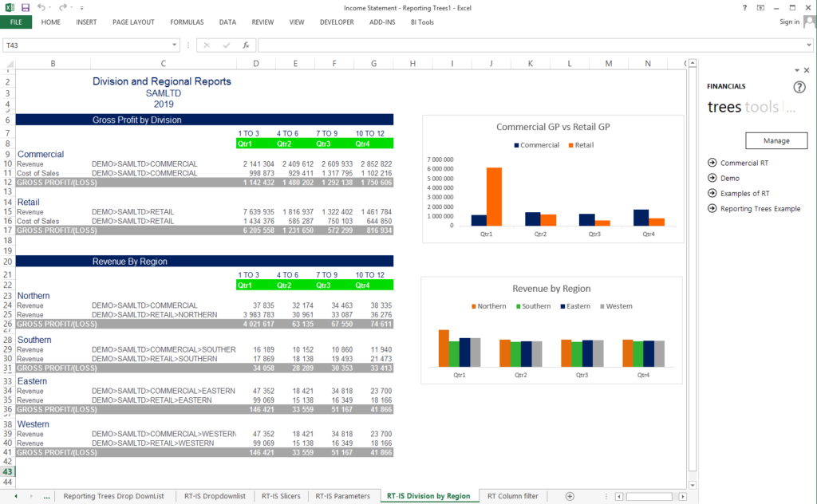817x504 pixels.
Task: Select the RT-IS Slicers sheet tab
Action: coord(281,495)
